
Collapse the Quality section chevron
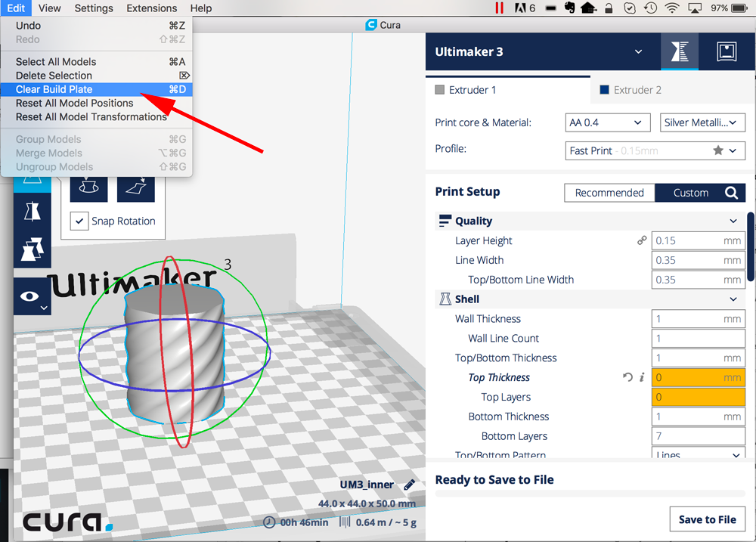[x=733, y=221]
